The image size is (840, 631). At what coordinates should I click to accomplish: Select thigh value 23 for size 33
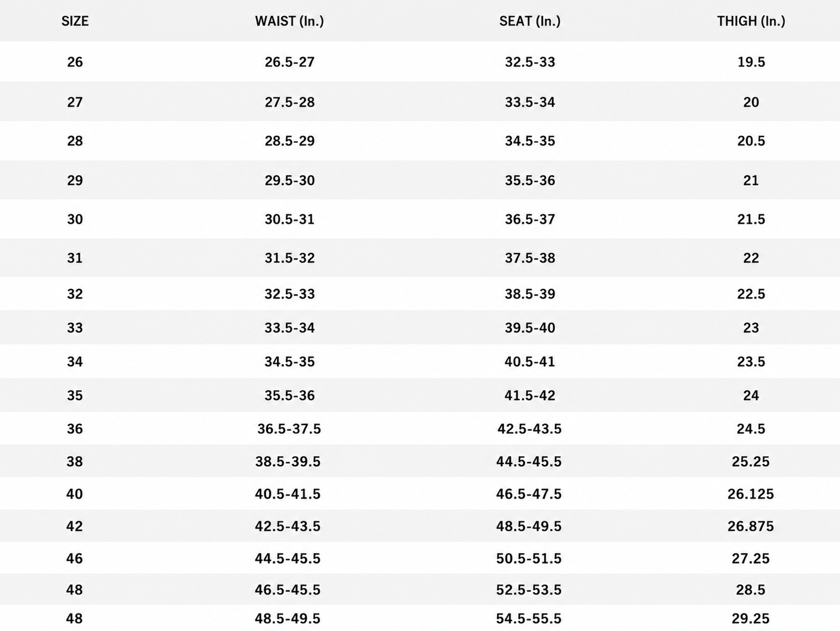point(751,328)
